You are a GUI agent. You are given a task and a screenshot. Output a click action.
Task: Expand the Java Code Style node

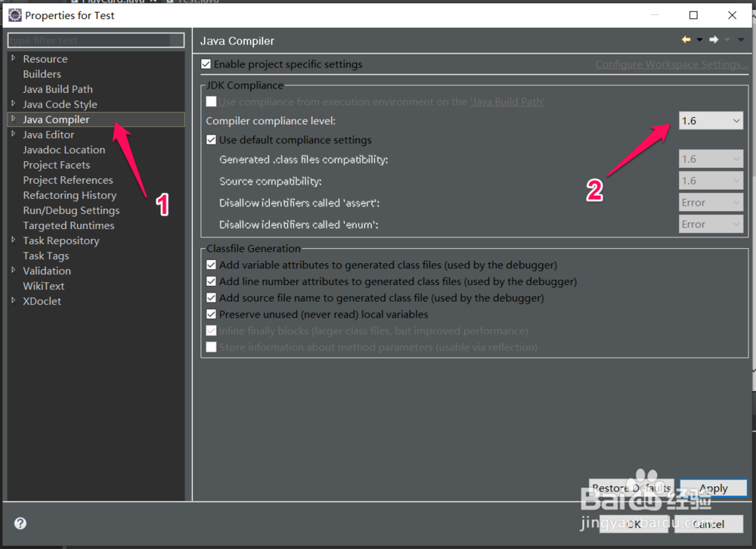(x=14, y=104)
